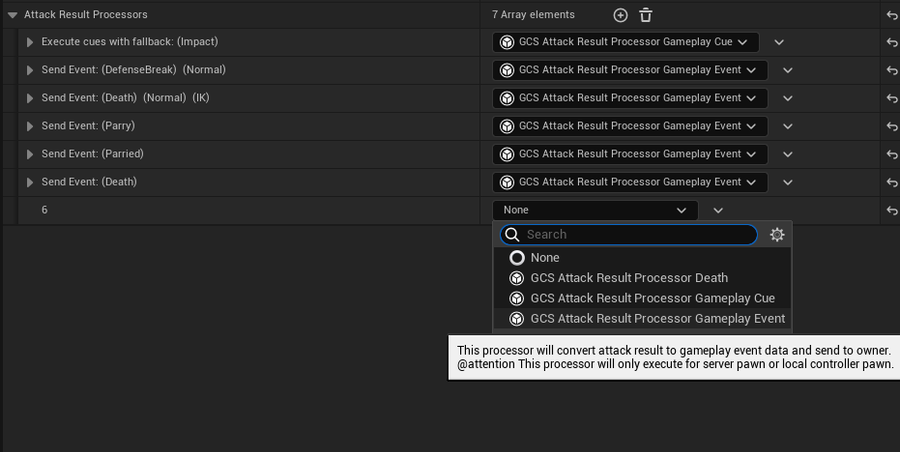Open Gameplay Cue class dropdown in first row
The image size is (900, 452).
[x=626, y=42]
